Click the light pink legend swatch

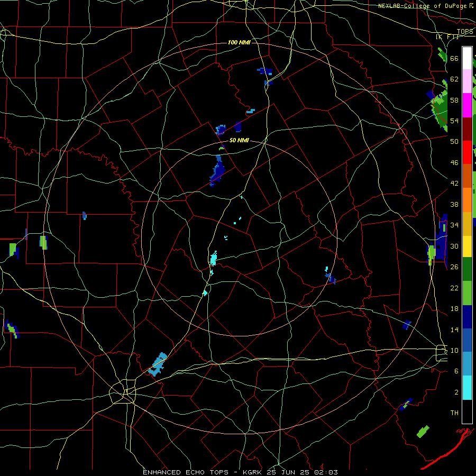(467, 81)
